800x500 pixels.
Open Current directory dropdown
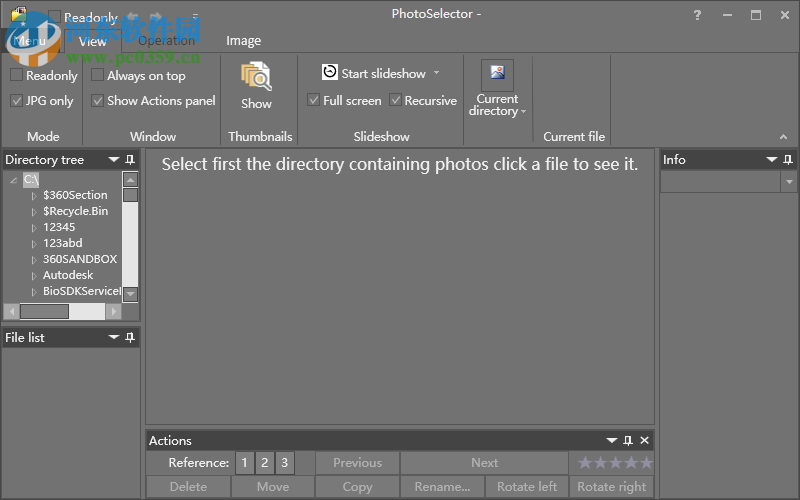pyautogui.click(x=523, y=112)
